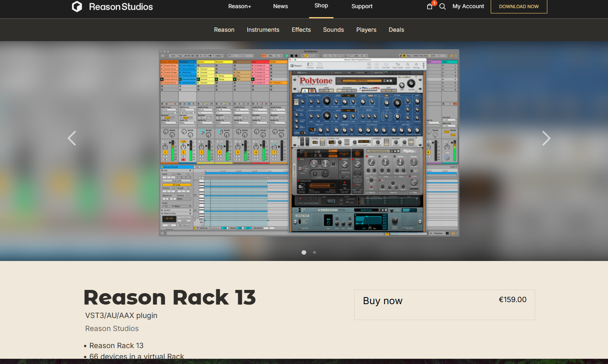Click the large 'Reason Rack 13' product heading
Screen dimensions: 608x364
tap(170, 297)
